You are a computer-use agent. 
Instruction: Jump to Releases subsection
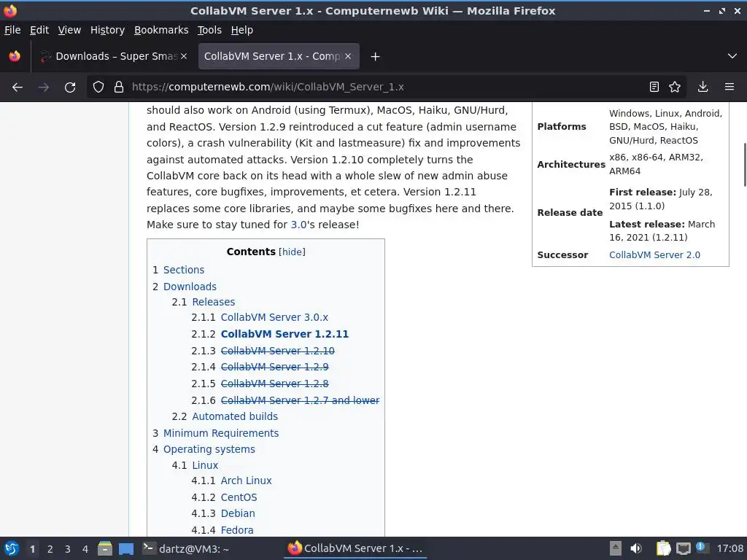coord(214,302)
